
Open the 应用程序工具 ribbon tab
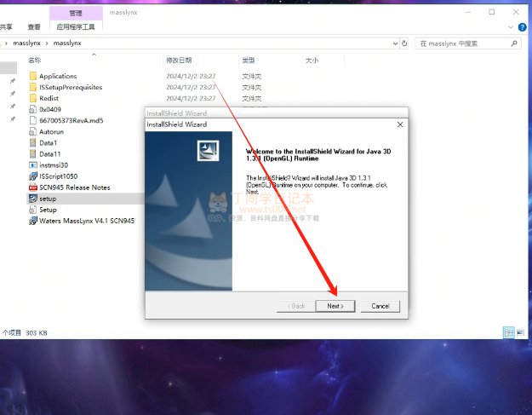(x=76, y=26)
